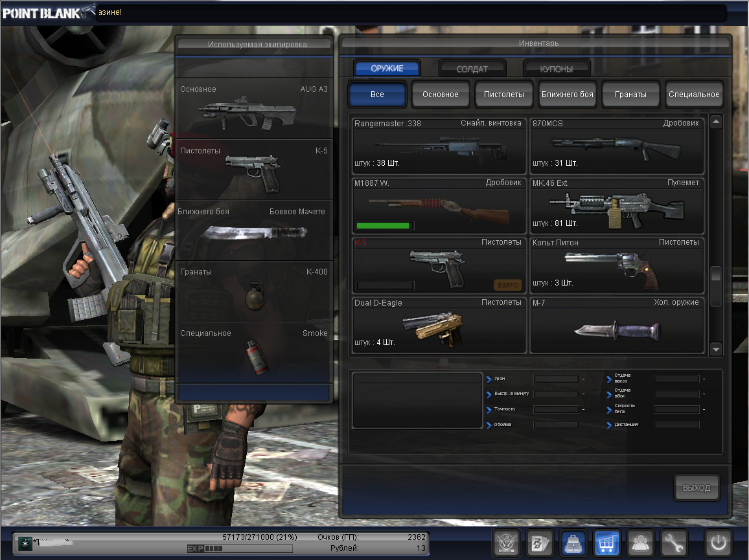
Task: Select the M-7 knife card
Action: [617, 326]
